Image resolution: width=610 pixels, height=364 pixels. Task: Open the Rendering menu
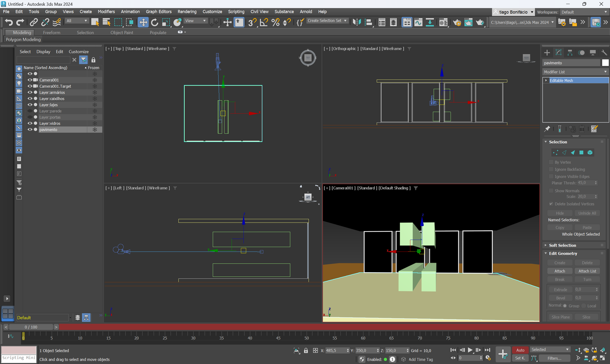(187, 11)
